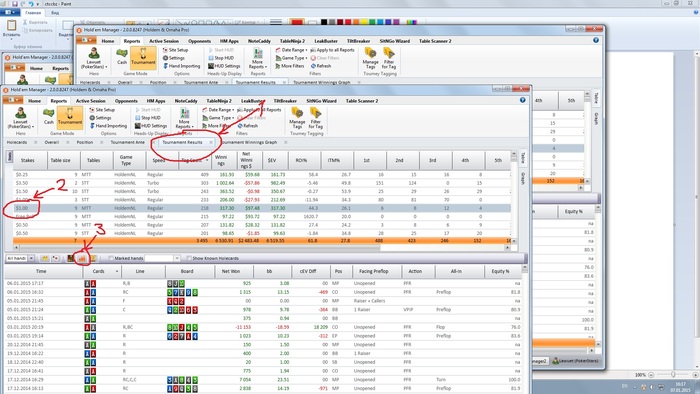The height and width of the screenshot is (394, 700).
Task: Switch to Position report tab in front window
Action: pyautogui.click(x=84, y=142)
